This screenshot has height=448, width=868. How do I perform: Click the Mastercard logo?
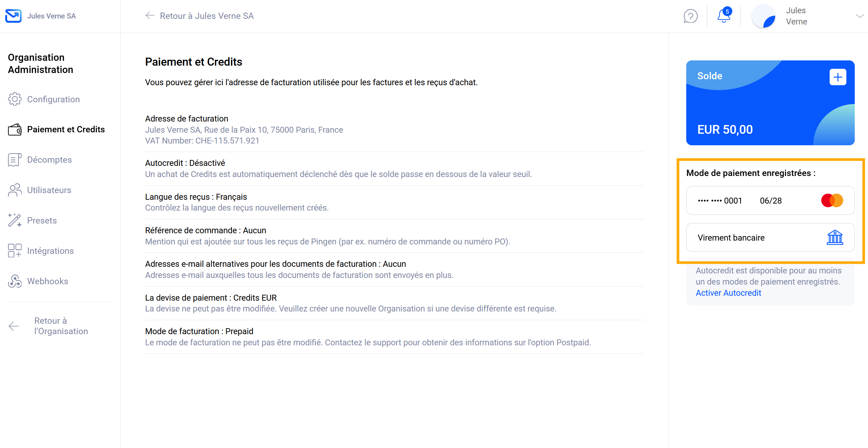(x=832, y=200)
